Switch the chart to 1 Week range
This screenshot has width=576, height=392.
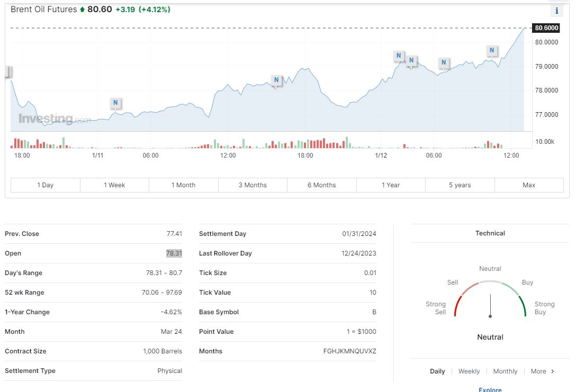tap(114, 185)
